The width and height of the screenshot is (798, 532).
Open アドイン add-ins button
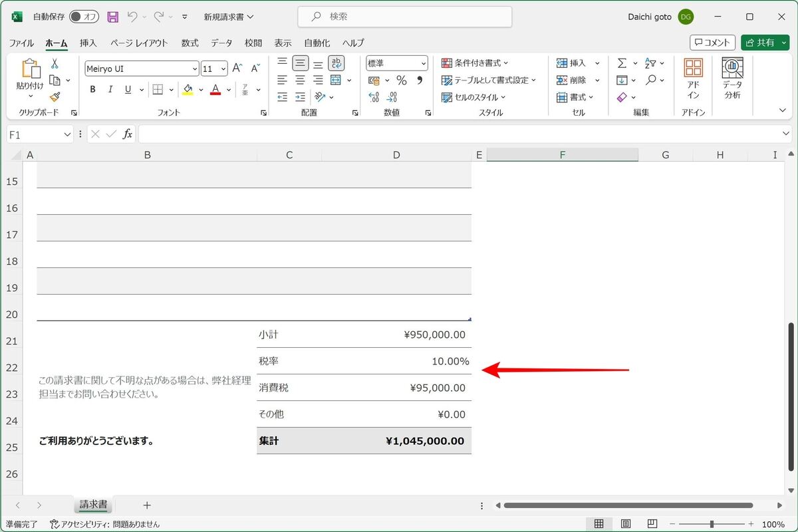tap(693, 79)
